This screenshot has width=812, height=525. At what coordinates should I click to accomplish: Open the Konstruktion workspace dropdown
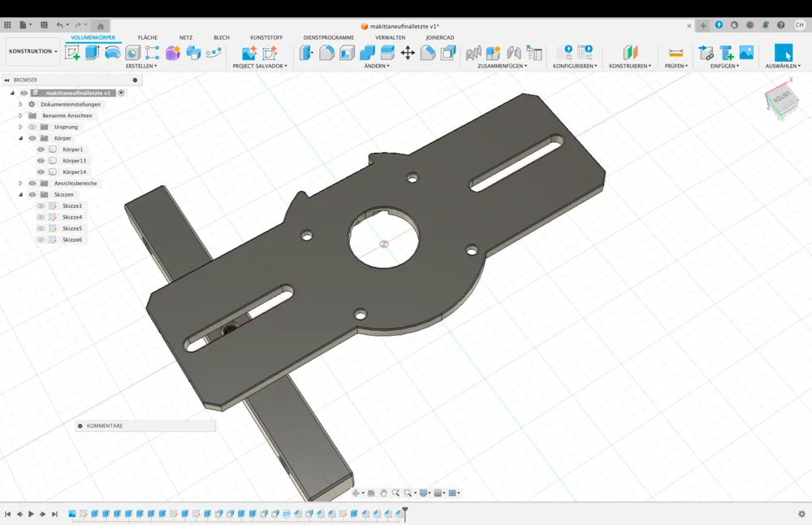coord(32,51)
